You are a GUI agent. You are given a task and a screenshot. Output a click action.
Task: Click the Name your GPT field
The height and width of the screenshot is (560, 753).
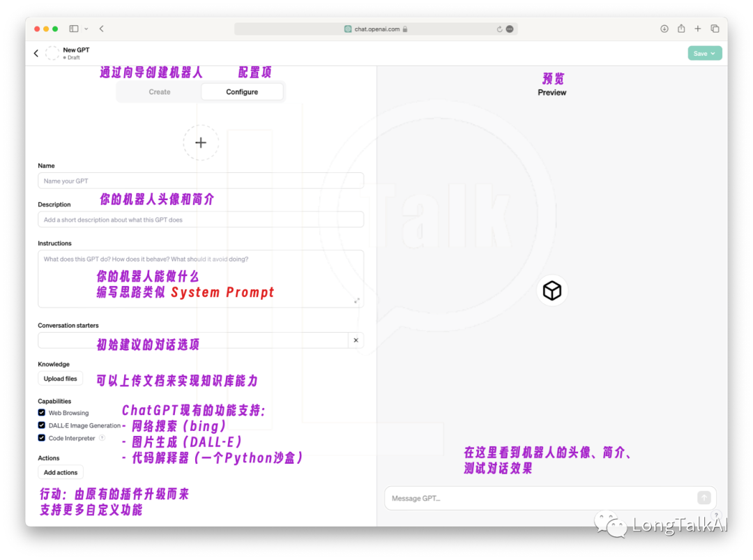201,181
